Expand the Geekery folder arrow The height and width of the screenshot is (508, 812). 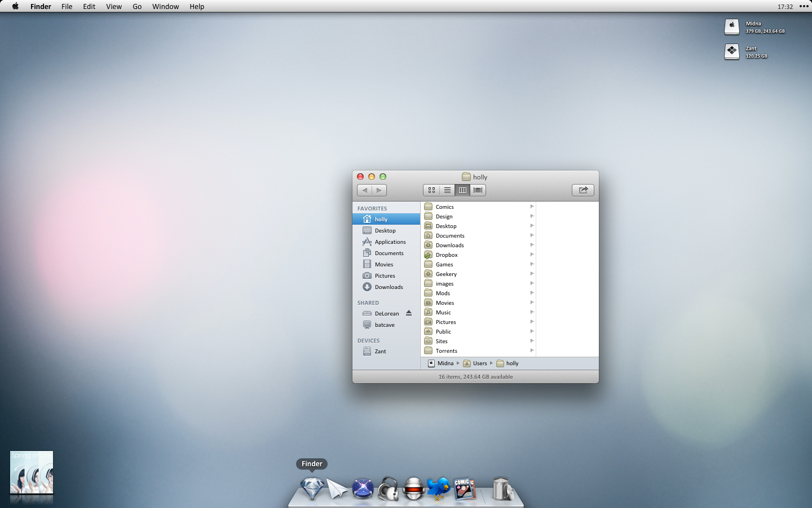point(532,274)
